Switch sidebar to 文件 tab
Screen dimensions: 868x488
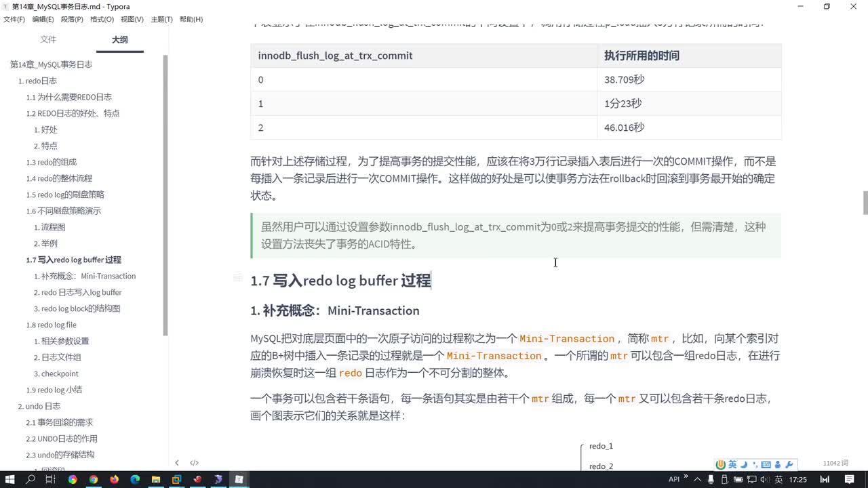(48, 39)
